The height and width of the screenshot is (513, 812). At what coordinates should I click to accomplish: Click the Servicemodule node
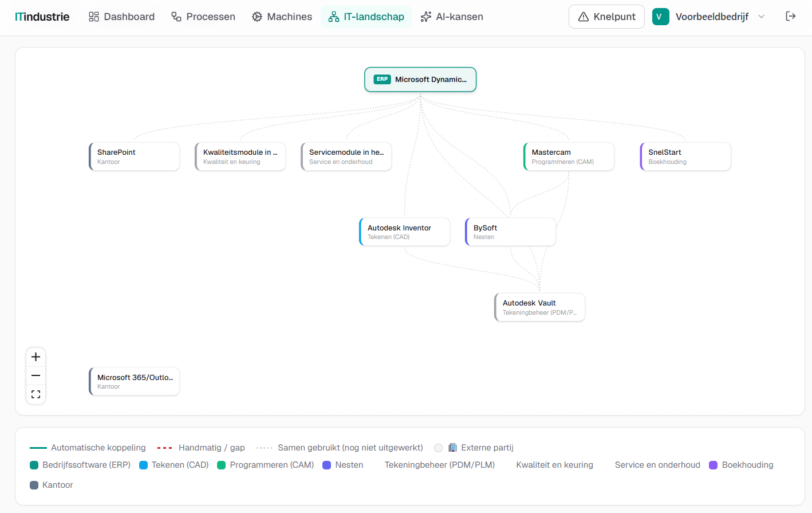tap(346, 156)
